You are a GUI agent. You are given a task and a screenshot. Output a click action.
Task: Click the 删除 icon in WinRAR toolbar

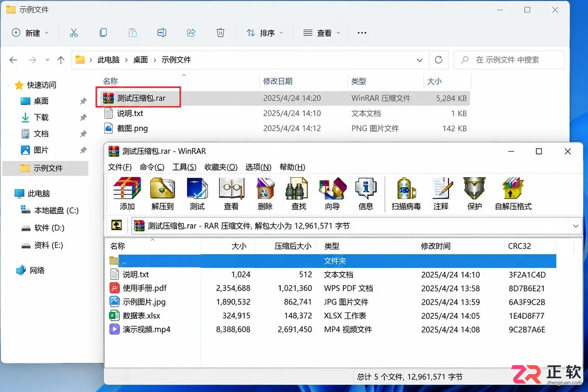[x=265, y=193]
